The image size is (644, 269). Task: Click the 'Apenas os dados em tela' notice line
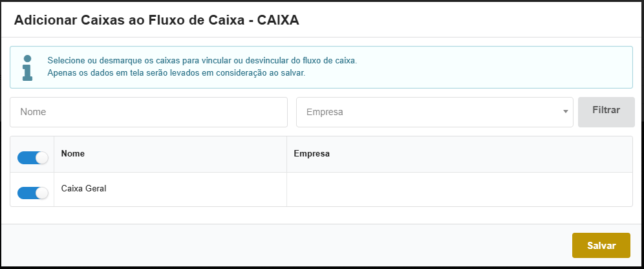tap(176, 72)
